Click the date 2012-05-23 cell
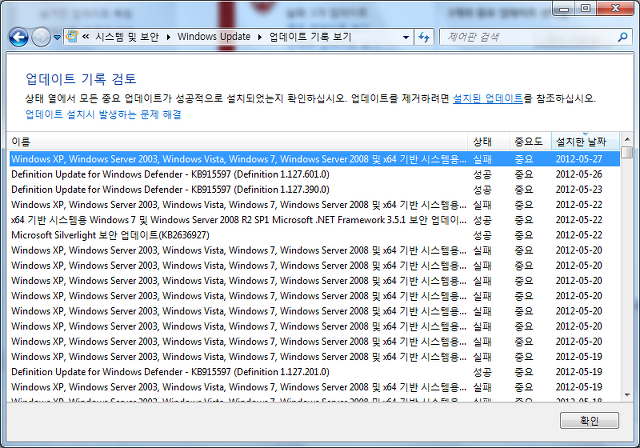Image resolution: width=640 pixels, height=448 pixels. point(579,189)
